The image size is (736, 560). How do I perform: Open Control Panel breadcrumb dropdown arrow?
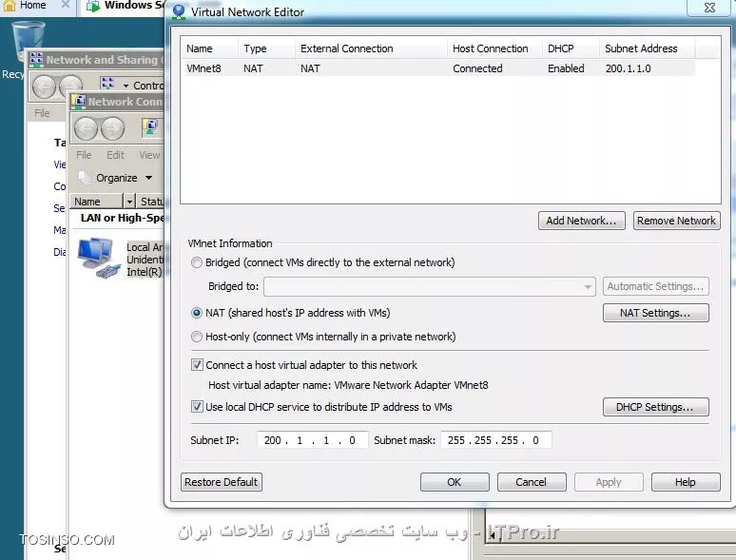126,86
